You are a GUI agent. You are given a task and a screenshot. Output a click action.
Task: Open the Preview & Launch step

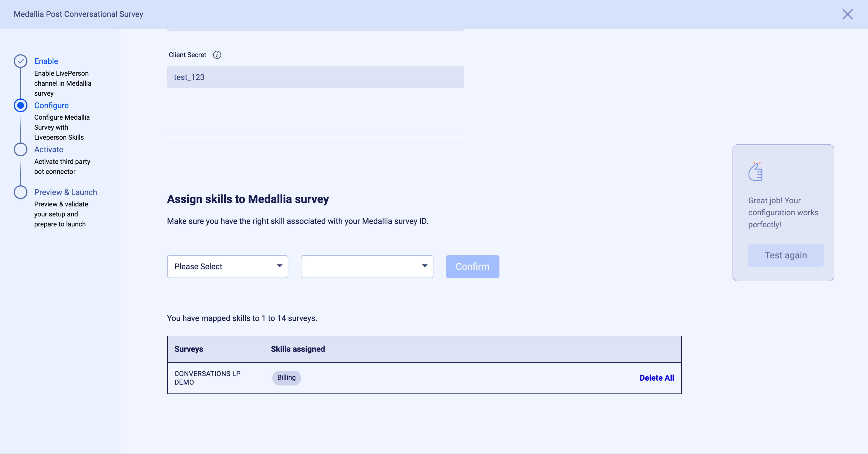coord(66,192)
